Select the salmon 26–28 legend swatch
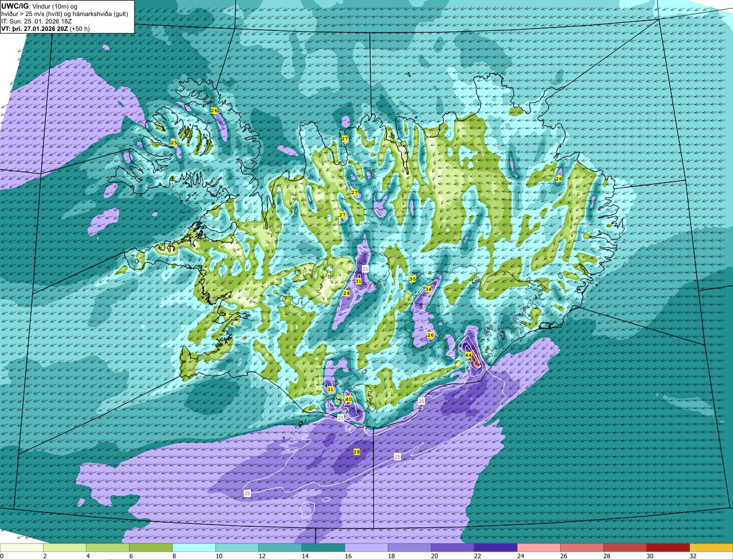 click(582, 548)
